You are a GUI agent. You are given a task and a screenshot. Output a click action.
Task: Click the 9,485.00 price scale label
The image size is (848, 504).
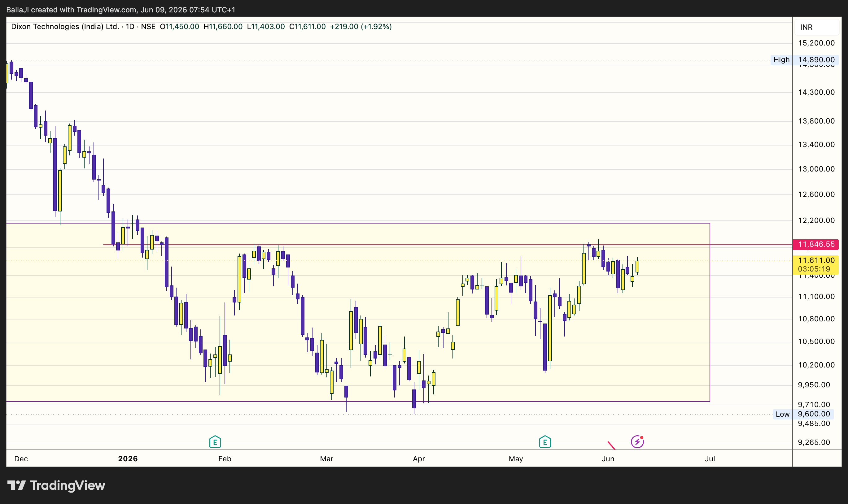tap(814, 424)
